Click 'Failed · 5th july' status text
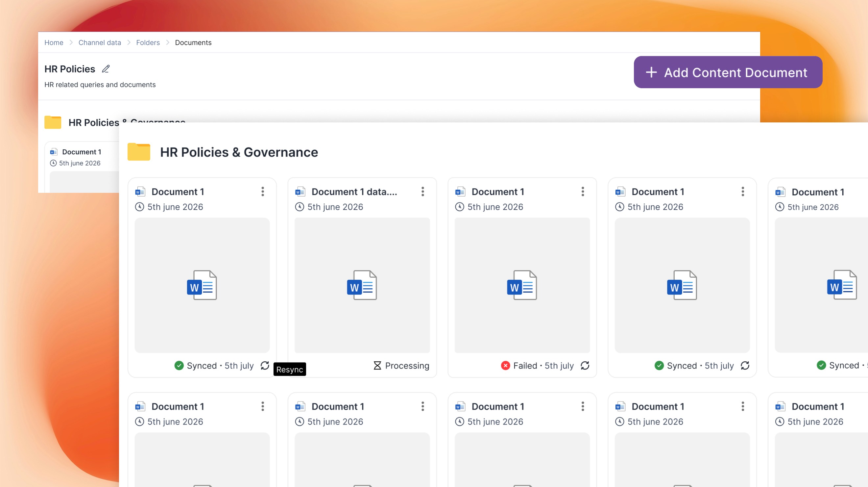Image resolution: width=868 pixels, height=487 pixels. (x=543, y=366)
